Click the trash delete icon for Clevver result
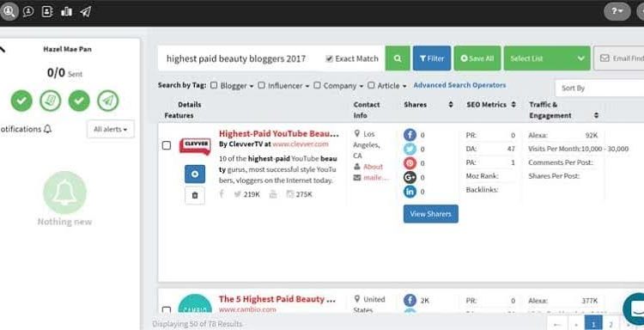The image size is (644, 330). point(195,195)
